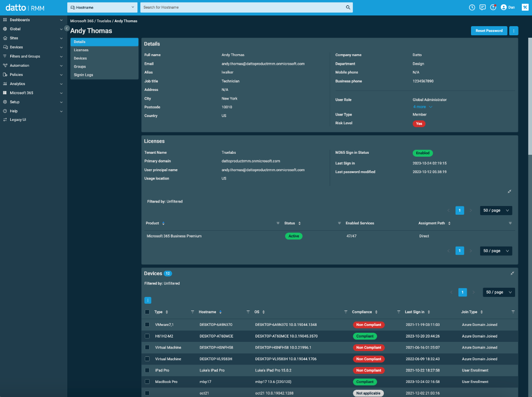
Task: Open the lower Licenses 50 / page dropdown
Action: point(496,251)
